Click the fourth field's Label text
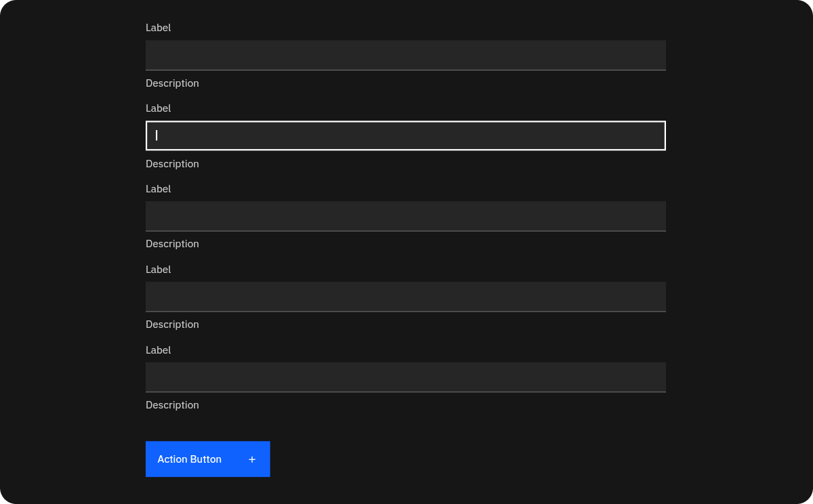 158,270
